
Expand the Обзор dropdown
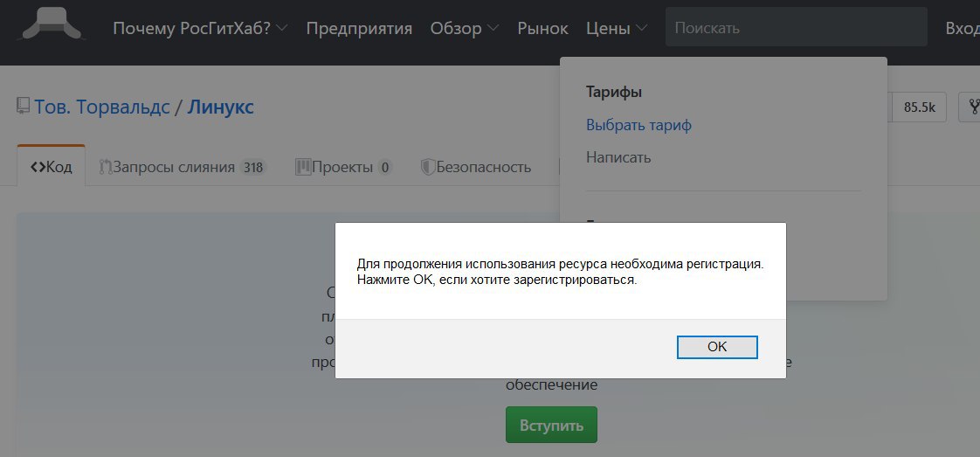tap(465, 28)
